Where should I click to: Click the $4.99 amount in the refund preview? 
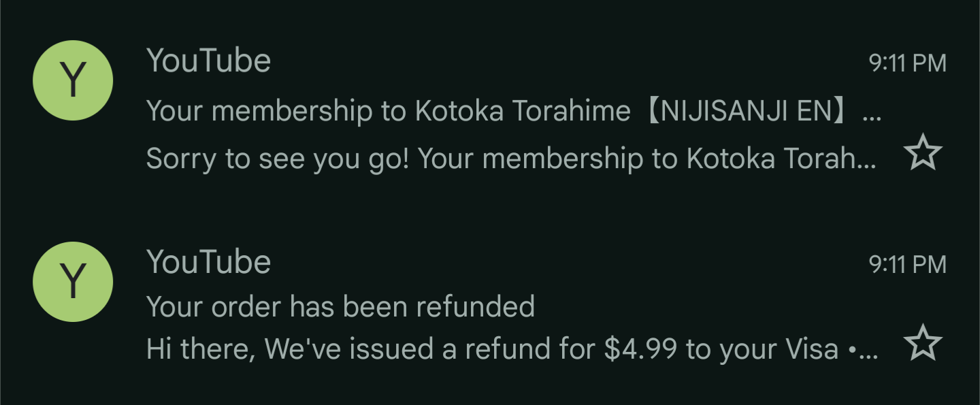(640, 349)
